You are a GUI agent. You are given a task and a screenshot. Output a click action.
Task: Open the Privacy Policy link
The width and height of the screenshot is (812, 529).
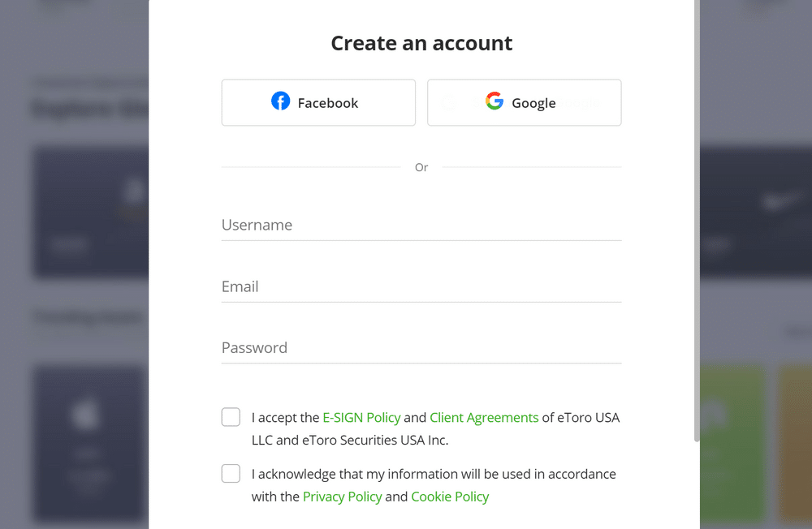point(343,497)
